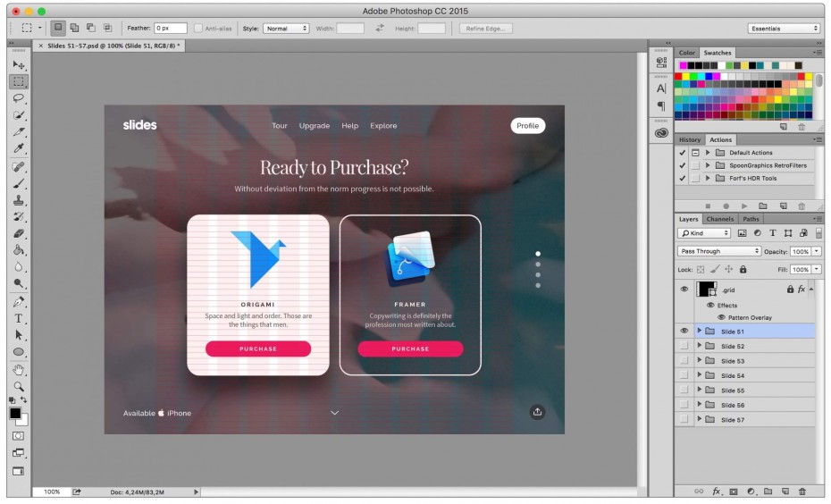Select the Dodge tool

point(19,283)
